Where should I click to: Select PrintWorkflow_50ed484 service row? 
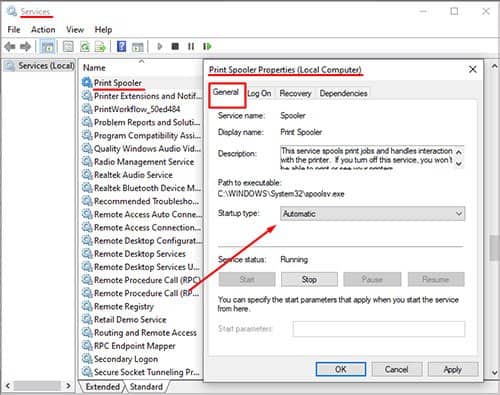[x=142, y=109]
